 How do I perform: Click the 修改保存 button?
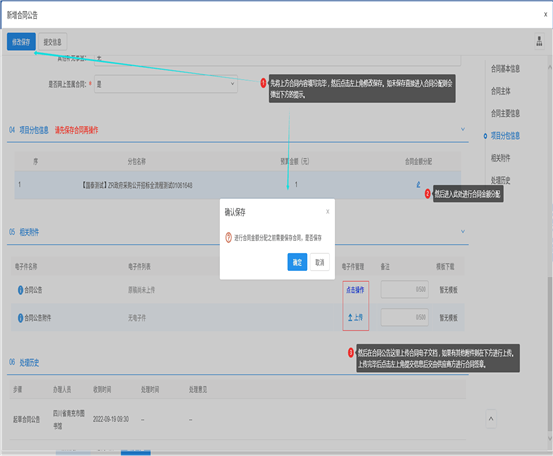(x=21, y=42)
